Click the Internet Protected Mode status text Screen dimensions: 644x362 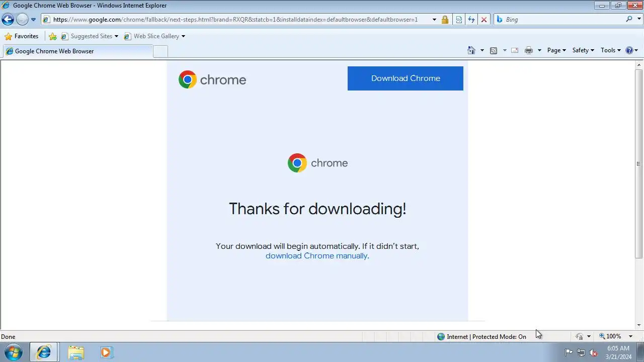click(x=487, y=337)
